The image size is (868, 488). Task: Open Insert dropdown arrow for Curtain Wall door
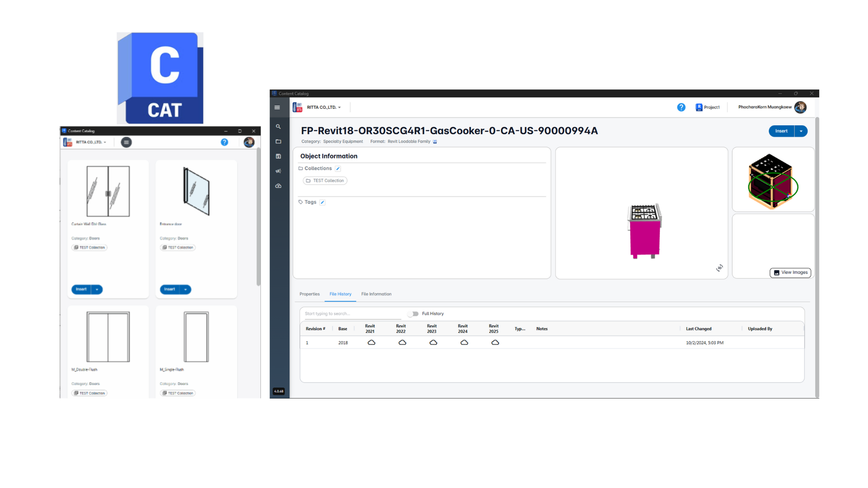(x=97, y=290)
